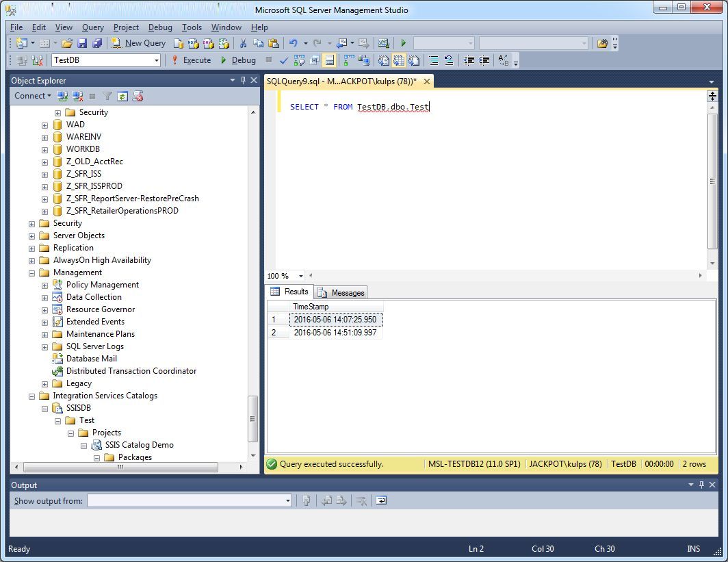Click the Cut scissors icon

point(243,43)
